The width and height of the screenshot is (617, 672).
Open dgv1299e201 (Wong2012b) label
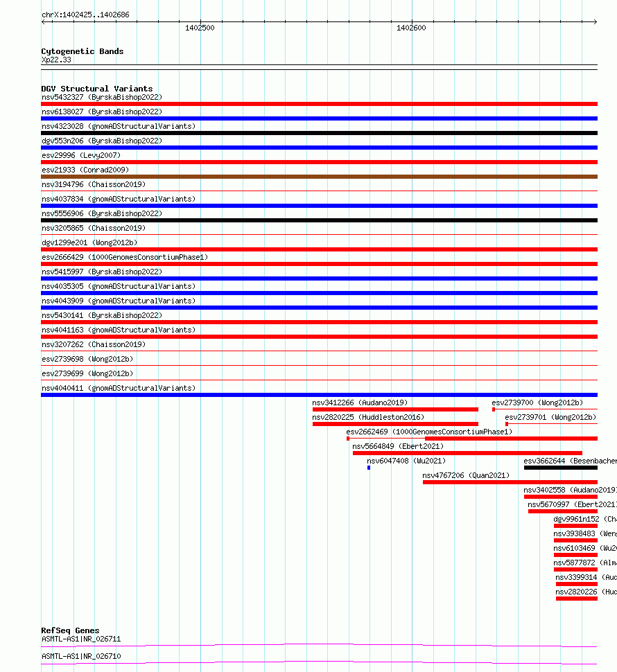(x=89, y=243)
